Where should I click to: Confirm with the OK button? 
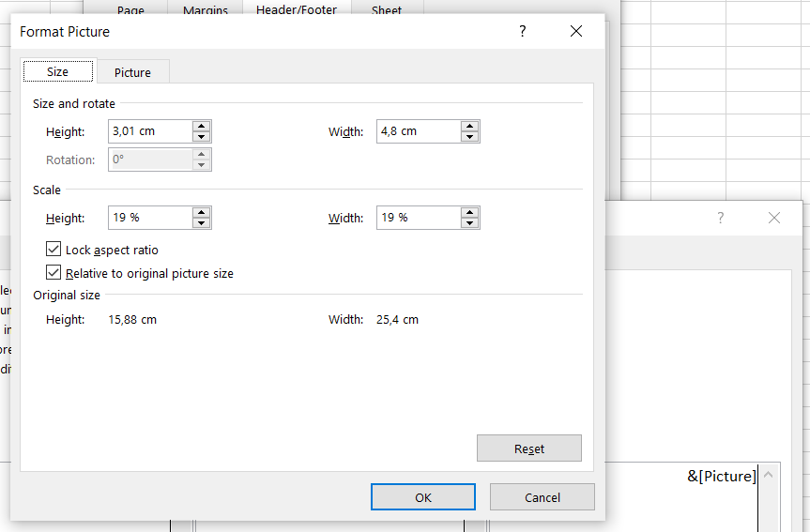pyautogui.click(x=423, y=497)
